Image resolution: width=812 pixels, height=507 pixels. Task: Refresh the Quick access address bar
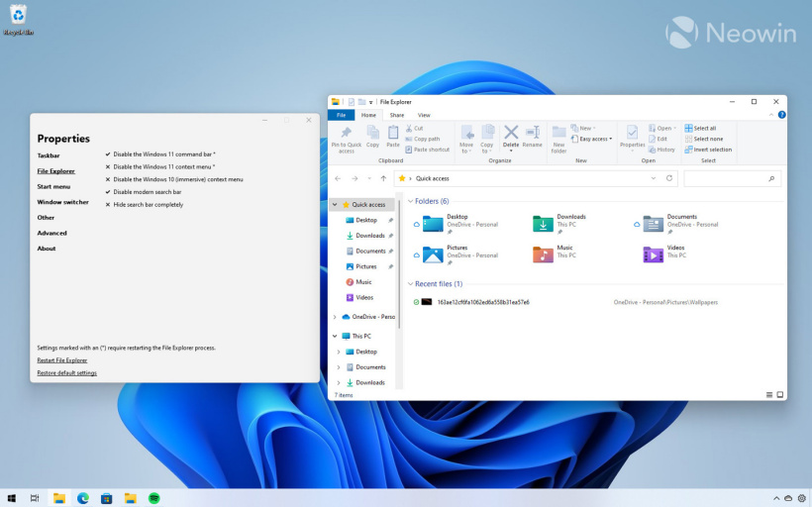[x=669, y=178]
